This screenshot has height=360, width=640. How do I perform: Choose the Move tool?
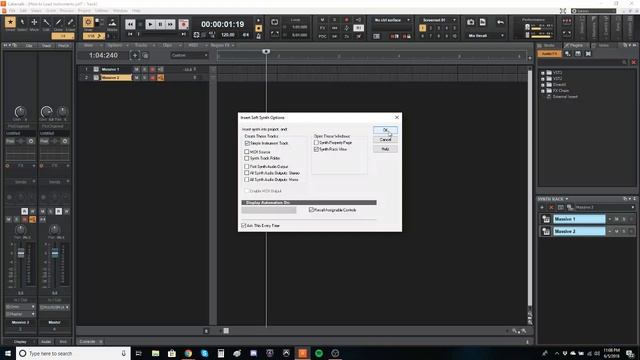click(x=34, y=22)
